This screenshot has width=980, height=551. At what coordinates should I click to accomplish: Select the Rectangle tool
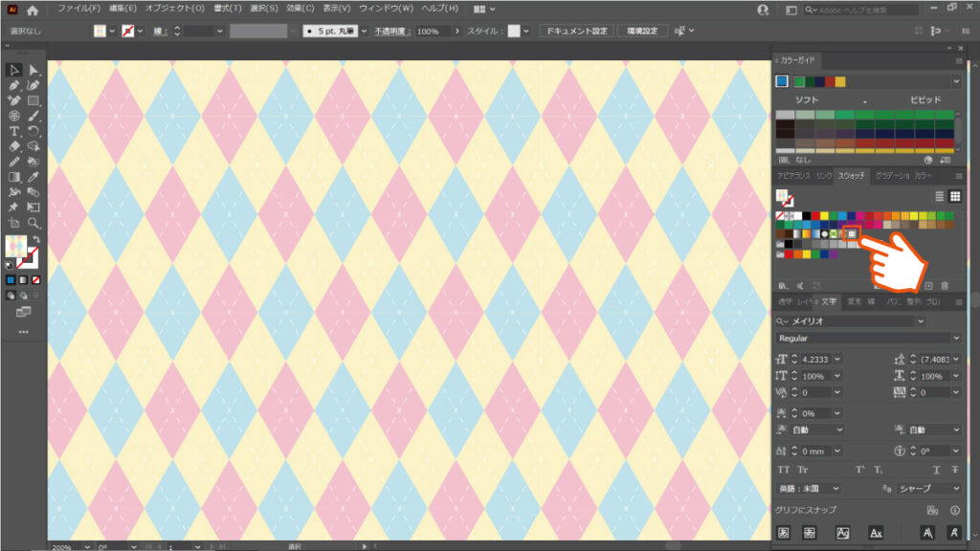33,100
